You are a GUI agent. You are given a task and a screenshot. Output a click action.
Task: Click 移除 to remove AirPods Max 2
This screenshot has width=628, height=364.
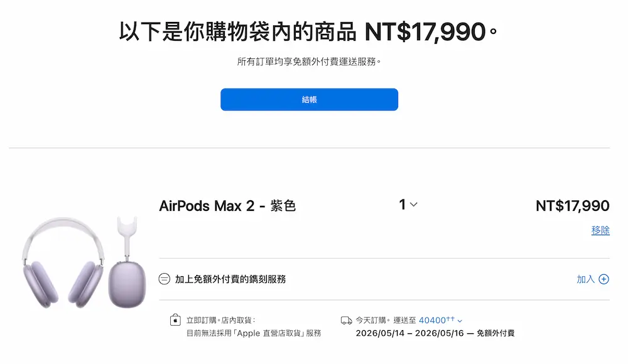tap(602, 231)
